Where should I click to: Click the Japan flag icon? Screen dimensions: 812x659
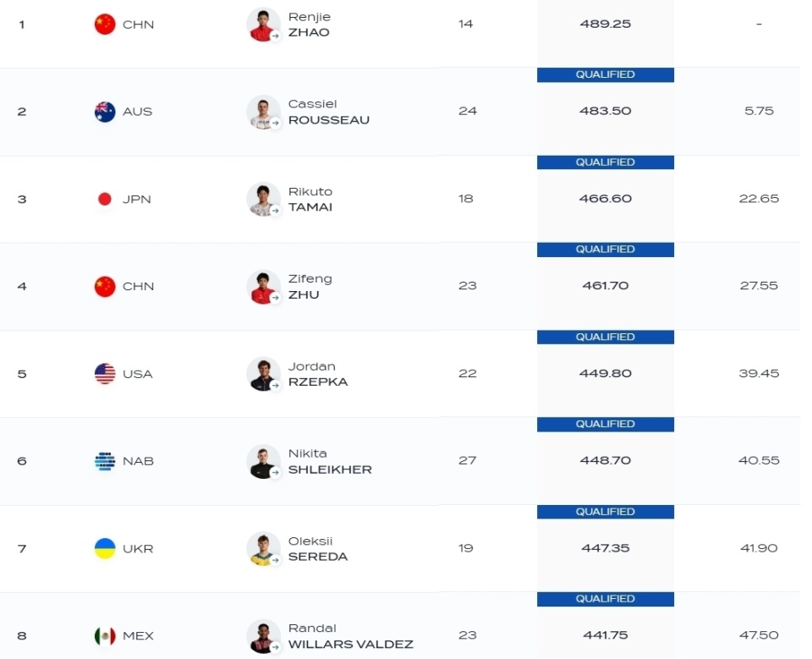click(x=105, y=199)
